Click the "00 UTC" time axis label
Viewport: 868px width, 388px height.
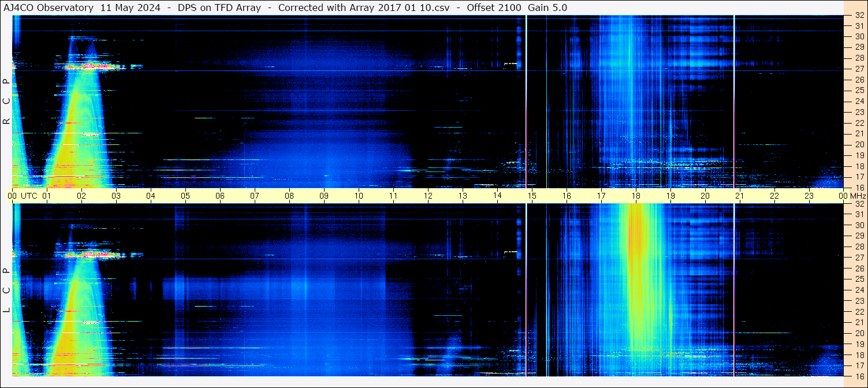coord(23,196)
